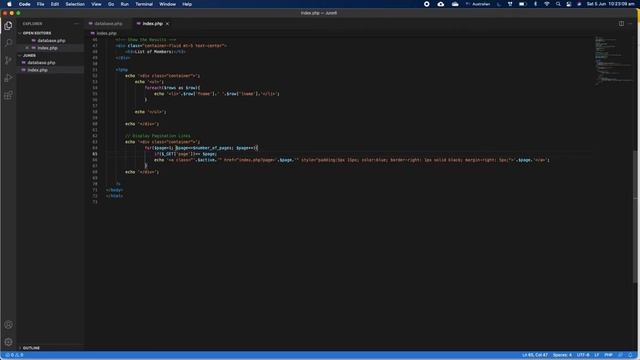
Task: Close the index.php editor tab
Action: tap(167, 24)
